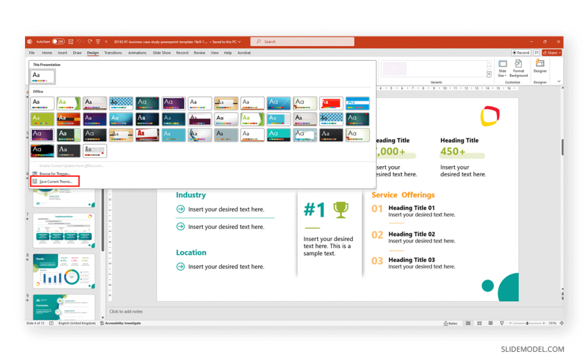Open the File tab
Viewport: 588px width, 364px height.
click(x=32, y=53)
